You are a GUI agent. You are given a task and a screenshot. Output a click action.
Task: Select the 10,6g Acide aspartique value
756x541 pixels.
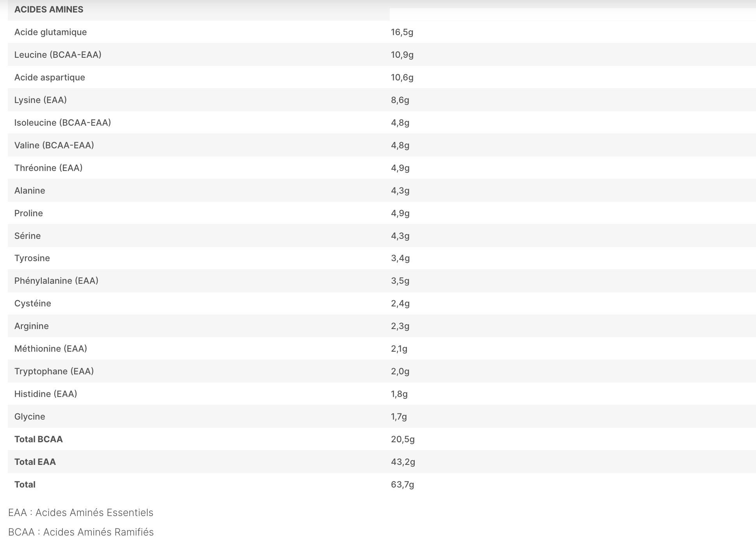(x=402, y=77)
